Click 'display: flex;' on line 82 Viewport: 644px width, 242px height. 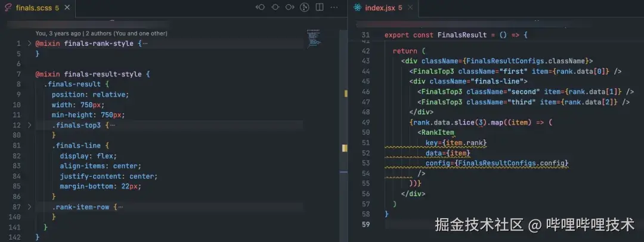click(88, 156)
